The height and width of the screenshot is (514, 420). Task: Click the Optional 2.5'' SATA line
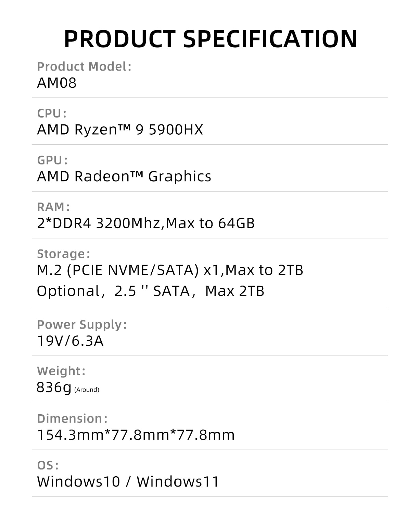click(151, 291)
